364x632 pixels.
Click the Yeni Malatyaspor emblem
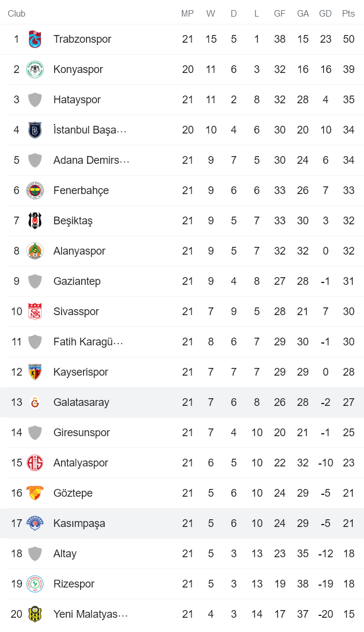(x=36, y=614)
